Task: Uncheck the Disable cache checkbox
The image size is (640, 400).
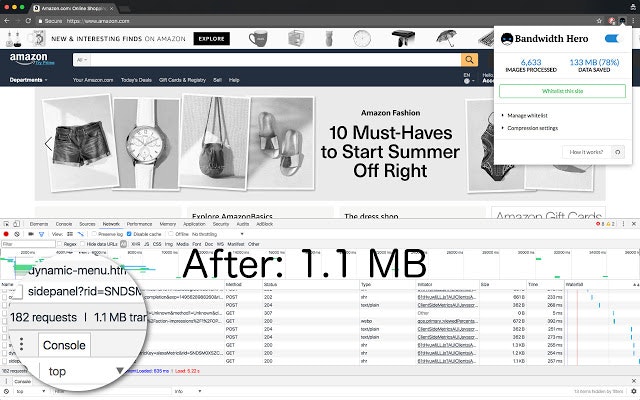Action: [129, 234]
